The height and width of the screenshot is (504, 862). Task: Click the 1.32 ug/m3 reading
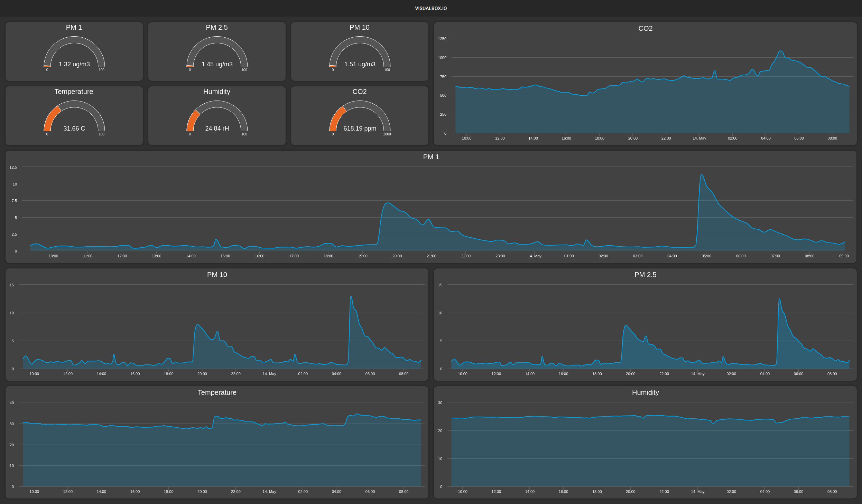[74, 64]
